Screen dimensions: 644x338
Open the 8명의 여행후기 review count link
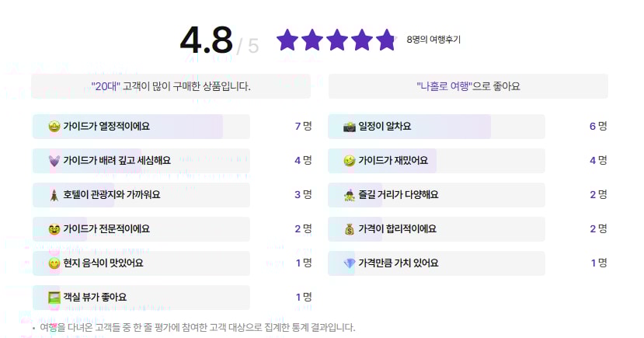click(x=433, y=40)
